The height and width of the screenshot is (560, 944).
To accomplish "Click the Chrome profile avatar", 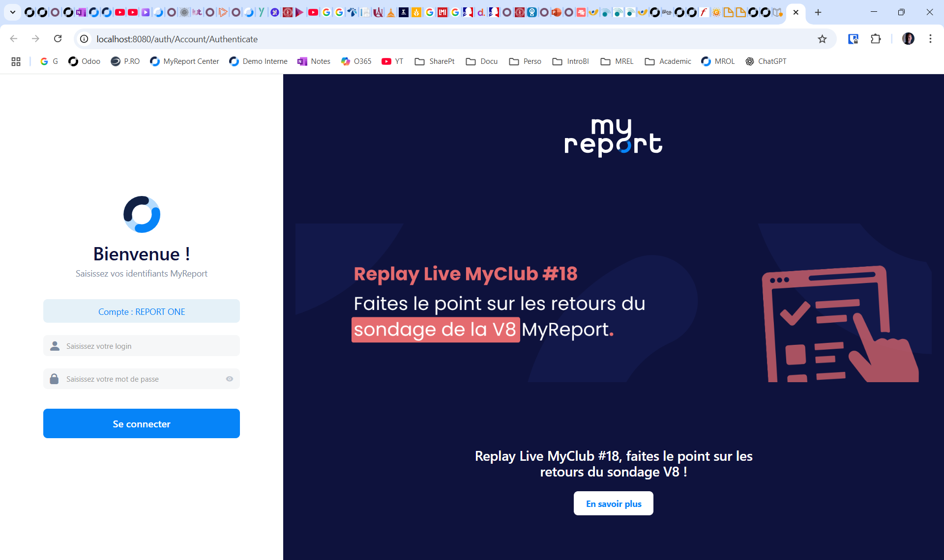I will pos(908,39).
